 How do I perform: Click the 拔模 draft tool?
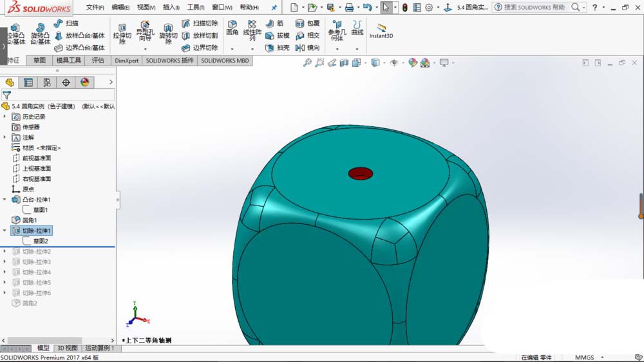278,35
